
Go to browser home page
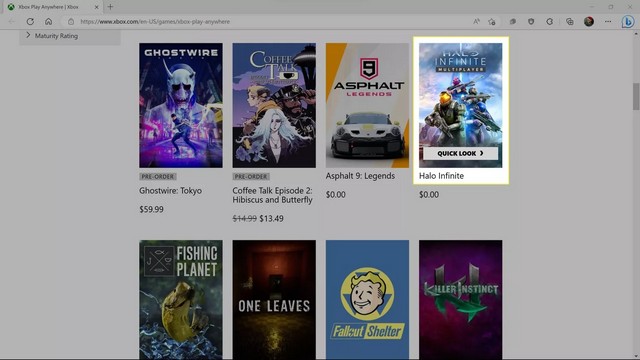48,22
